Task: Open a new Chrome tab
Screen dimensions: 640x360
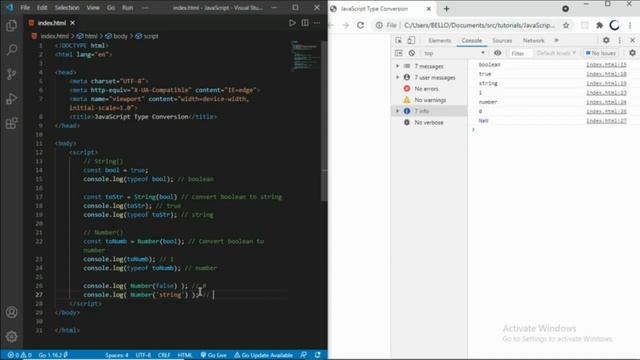Action: click(x=447, y=9)
